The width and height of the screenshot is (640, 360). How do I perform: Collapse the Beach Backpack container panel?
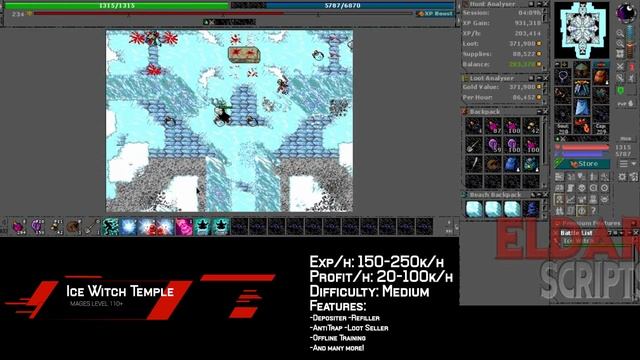[x=539, y=195]
